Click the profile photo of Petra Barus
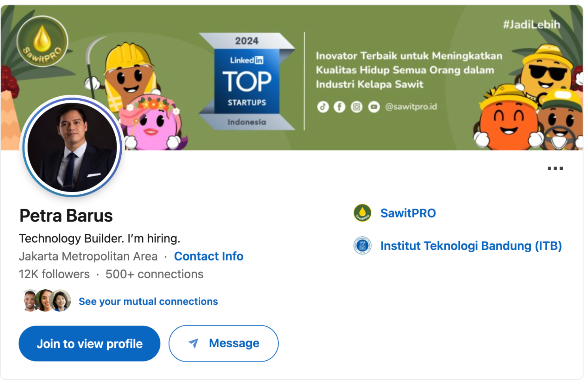Image resolution: width=588 pixels, height=384 pixels. click(x=72, y=147)
